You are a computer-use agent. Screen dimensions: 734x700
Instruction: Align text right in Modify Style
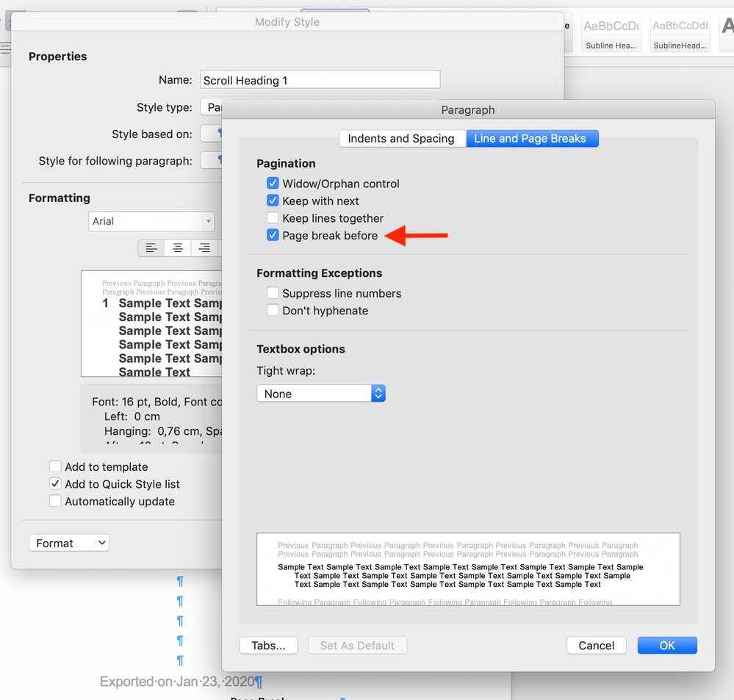[204, 248]
